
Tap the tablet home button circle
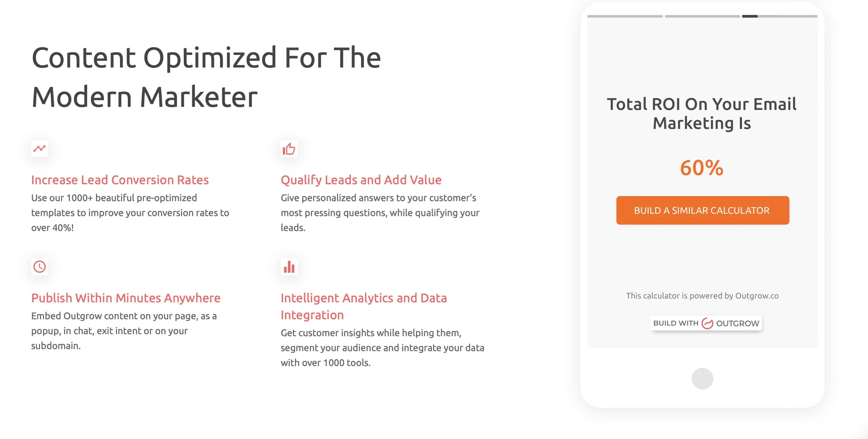[702, 378]
